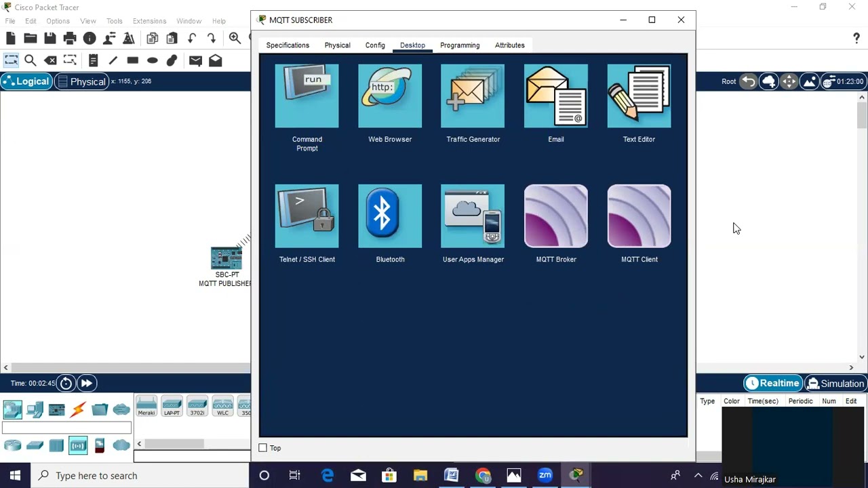Select the Inspect magnifier tool
868x488 pixels.
pyautogui.click(x=31, y=60)
